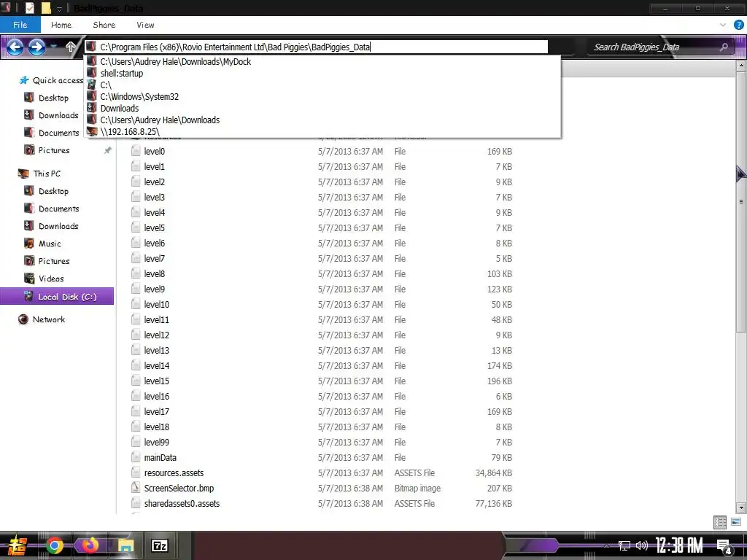This screenshot has width=747, height=560.
Task: Switch to the View ribbon tab
Action: [145, 25]
